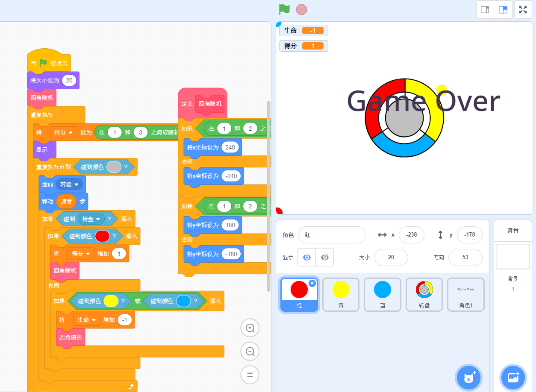Viewport: 536px width, 392px height.
Task: Zoom out of the code workspace
Action: tap(250, 351)
